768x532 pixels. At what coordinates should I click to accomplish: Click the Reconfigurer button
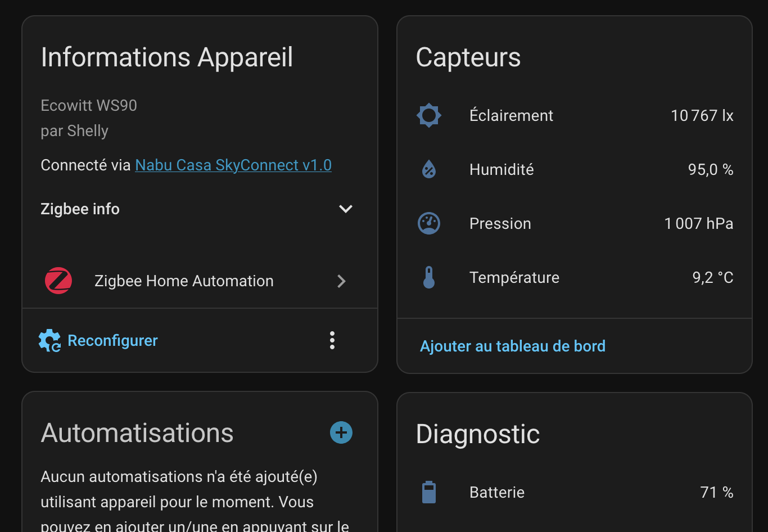[x=112, y=341]
